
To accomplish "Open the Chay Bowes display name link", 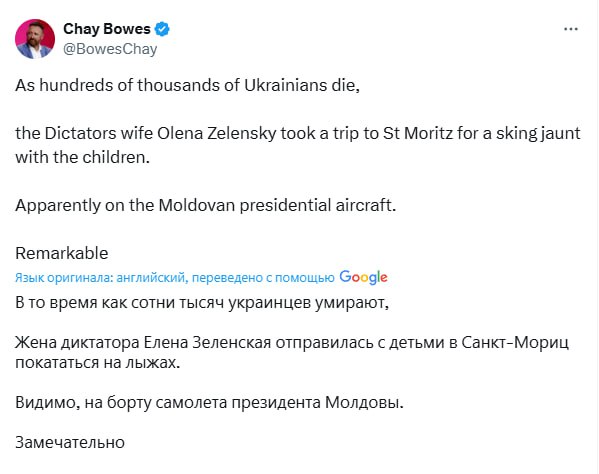I will [107, 29].
